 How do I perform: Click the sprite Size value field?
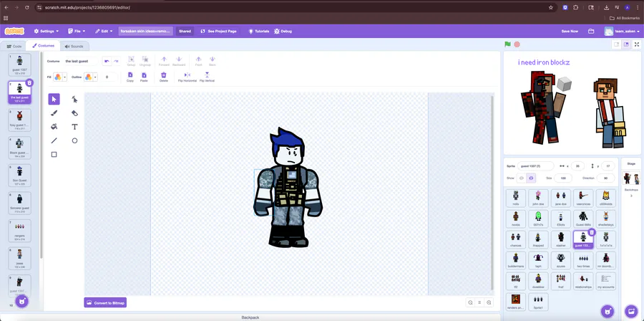(562, 178)
